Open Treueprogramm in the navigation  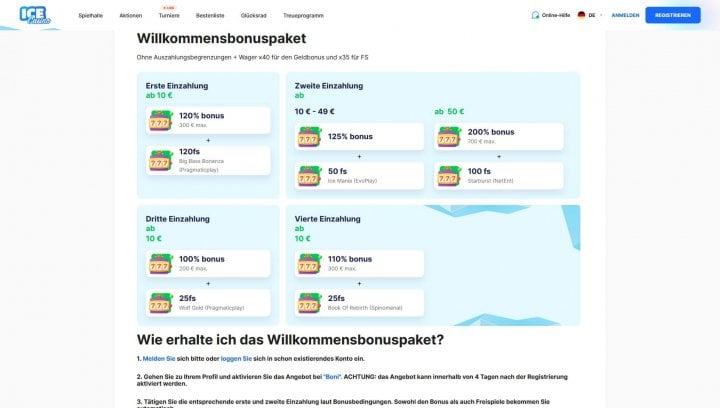tap(303, 16)
